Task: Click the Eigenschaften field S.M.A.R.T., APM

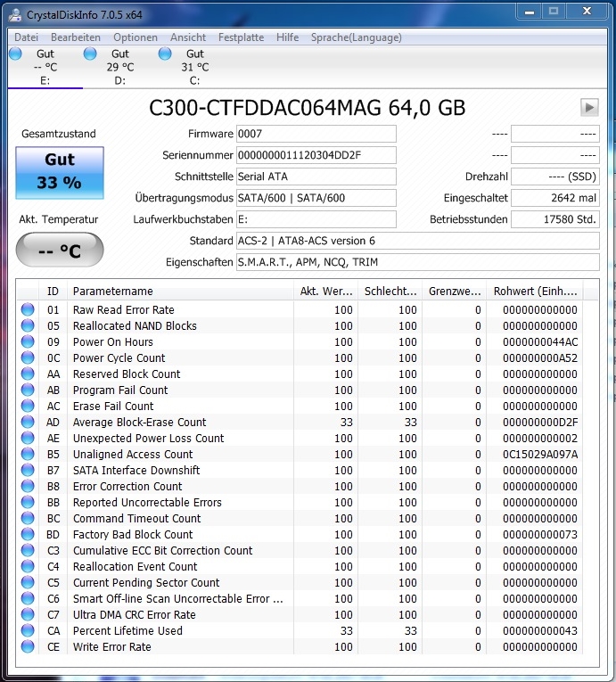Action: coord(417,262)
